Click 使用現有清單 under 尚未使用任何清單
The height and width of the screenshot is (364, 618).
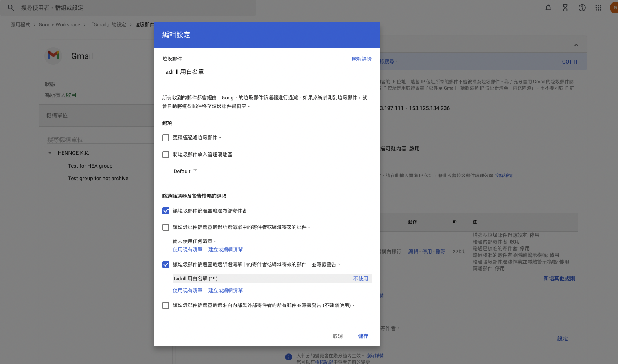[188, 250]
